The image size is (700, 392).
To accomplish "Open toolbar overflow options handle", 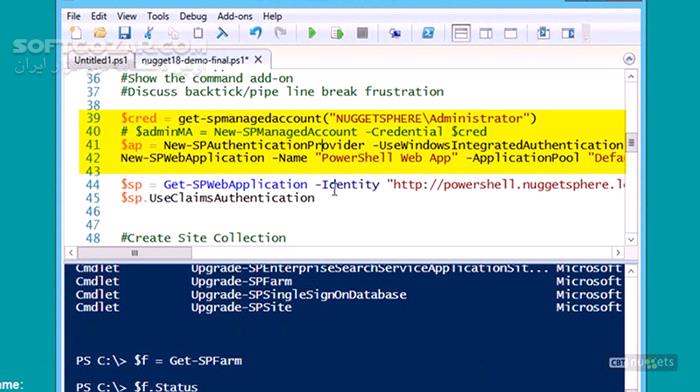I will 587,33.
